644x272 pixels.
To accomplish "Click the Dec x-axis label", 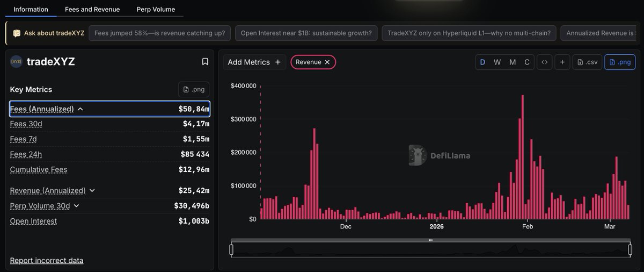I will pos(346,226).
